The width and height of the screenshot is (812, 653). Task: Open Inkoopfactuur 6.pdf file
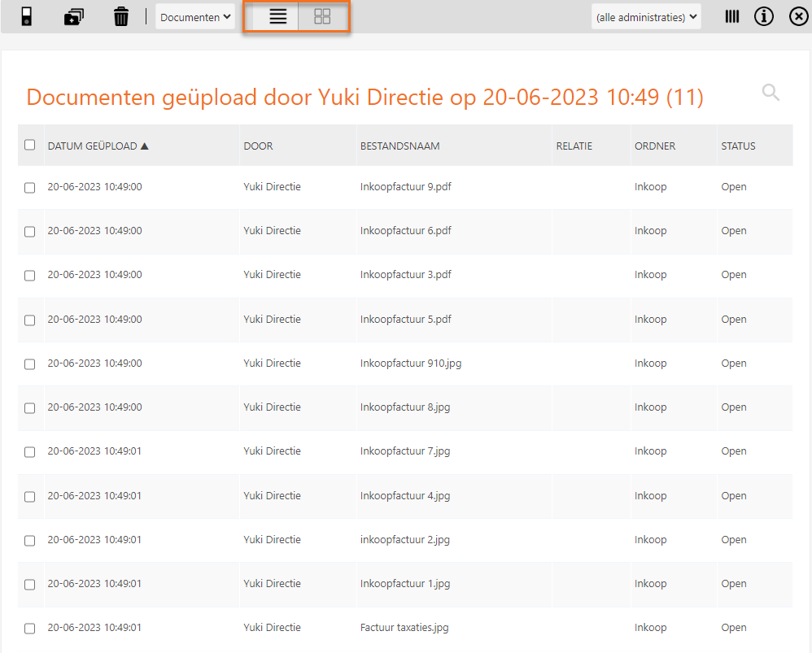(405, 231)
